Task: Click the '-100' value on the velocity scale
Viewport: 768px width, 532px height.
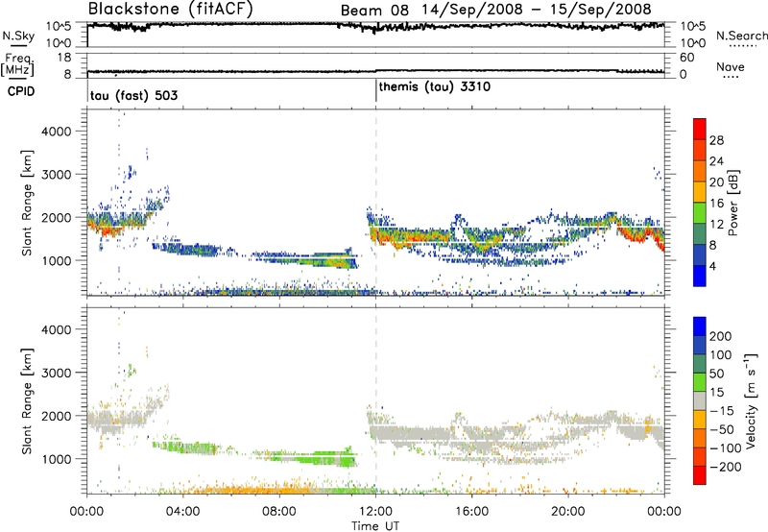Action: point(726,448)
